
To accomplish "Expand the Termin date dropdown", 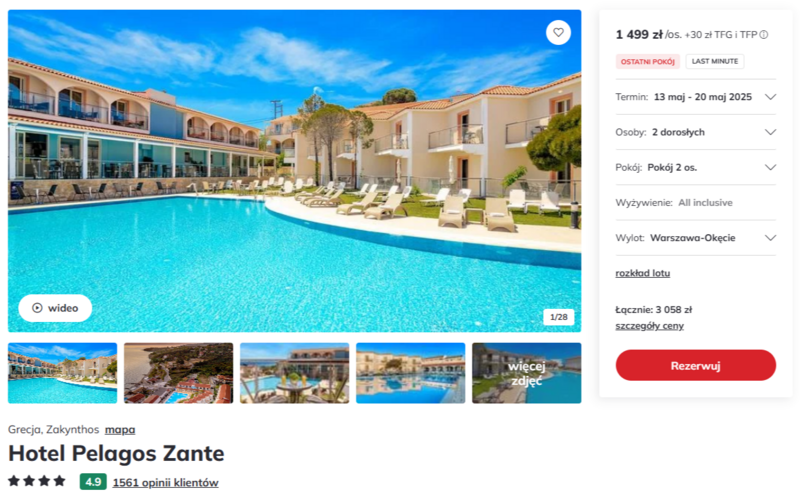I will (x=695, y=97).
